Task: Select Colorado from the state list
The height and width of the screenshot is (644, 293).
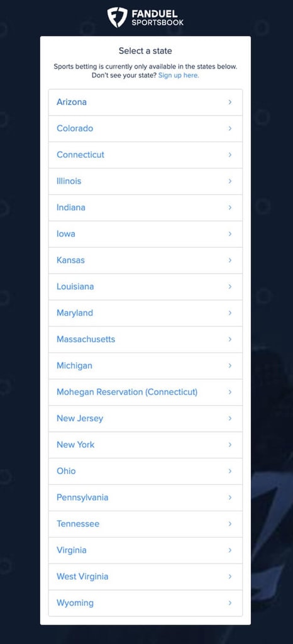Action: click(145, 128)
